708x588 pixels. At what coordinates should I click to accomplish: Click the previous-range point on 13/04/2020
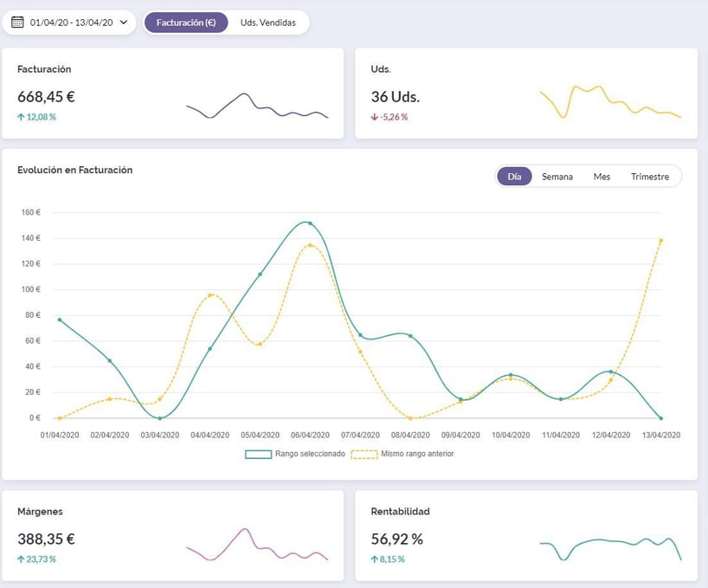pos(661,241)
